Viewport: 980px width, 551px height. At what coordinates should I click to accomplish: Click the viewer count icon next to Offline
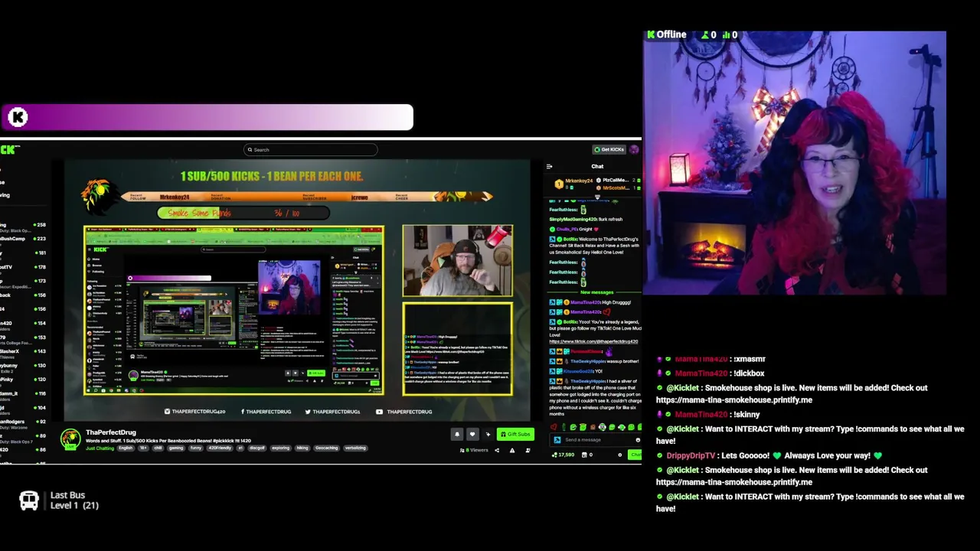click(704, 34)
